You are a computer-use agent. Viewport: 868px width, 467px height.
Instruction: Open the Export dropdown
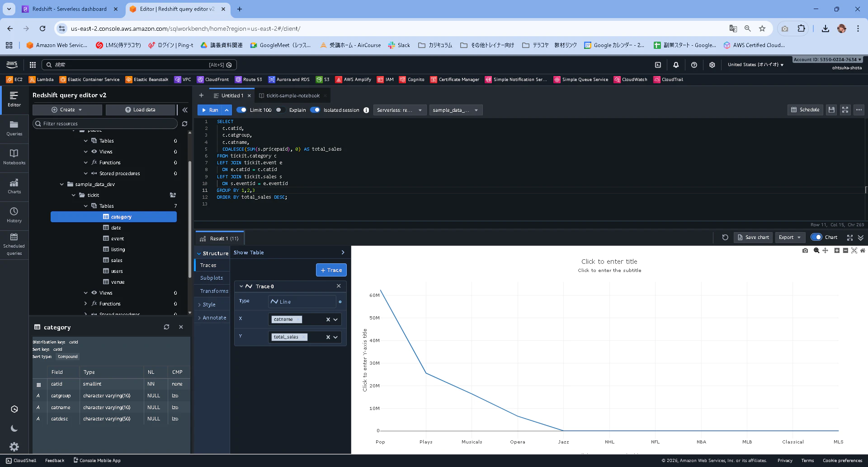pyautogui.click(x=790, y=237)
